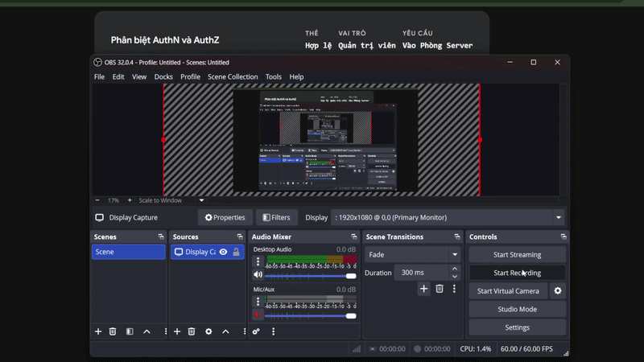Toggle the lock on Display Capture source

point(236,252)
